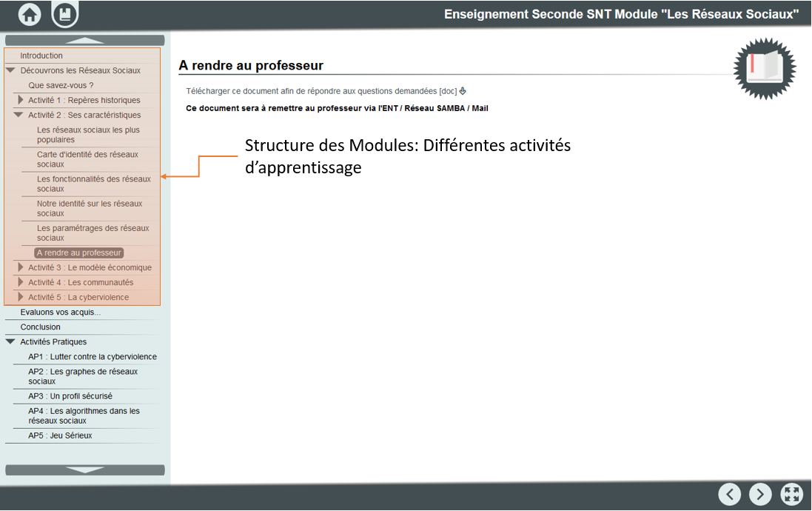Open Evaluons vos acquis... page
812x511 pixels.
click(61, 312)
